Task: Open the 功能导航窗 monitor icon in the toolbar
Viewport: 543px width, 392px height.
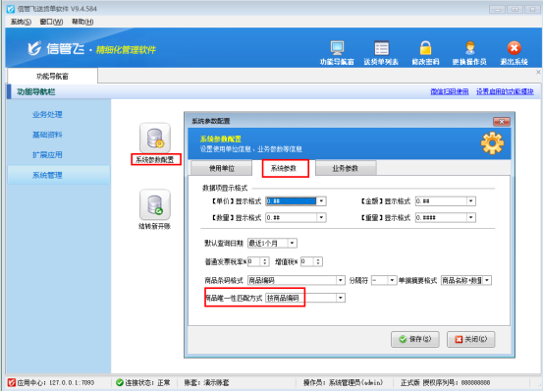Action: coord(337,48)
